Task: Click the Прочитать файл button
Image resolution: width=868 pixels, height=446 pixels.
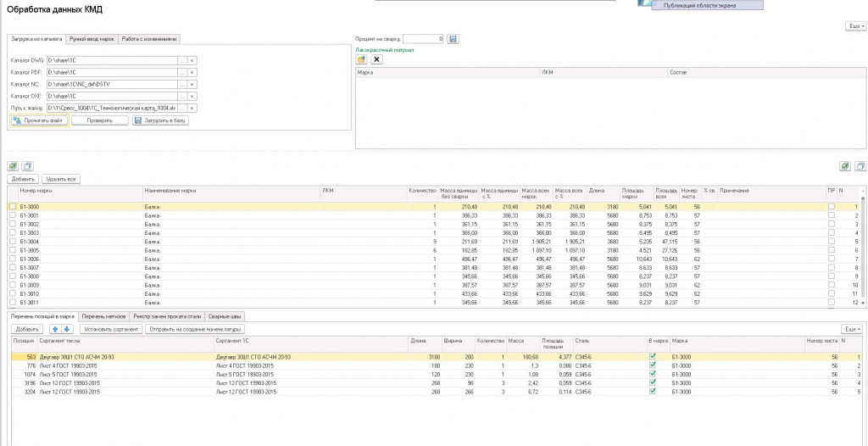Action: pyautogui.click(x=39, y=120)
